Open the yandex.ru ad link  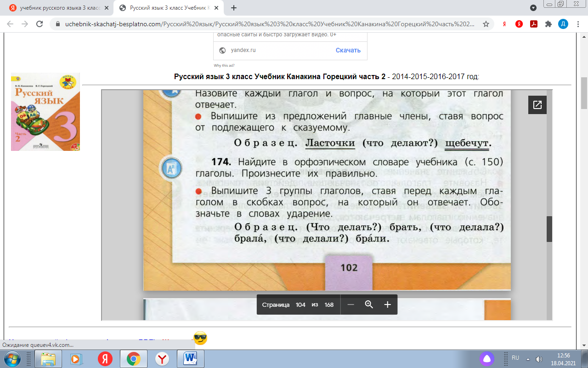tap(243, 50)
